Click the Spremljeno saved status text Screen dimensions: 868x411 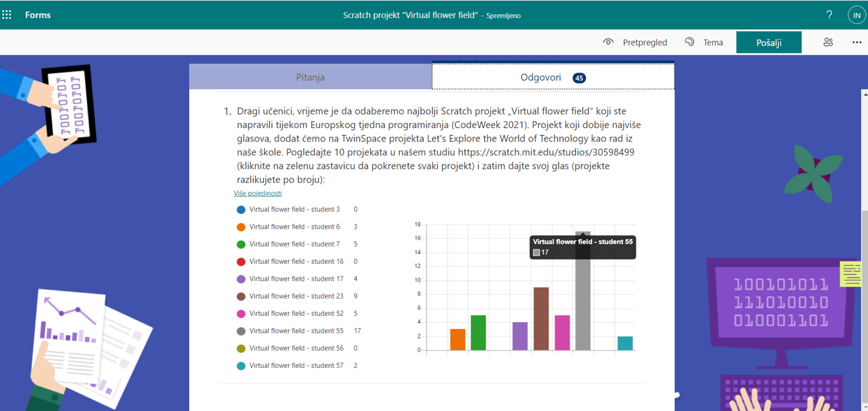point(504,15)
